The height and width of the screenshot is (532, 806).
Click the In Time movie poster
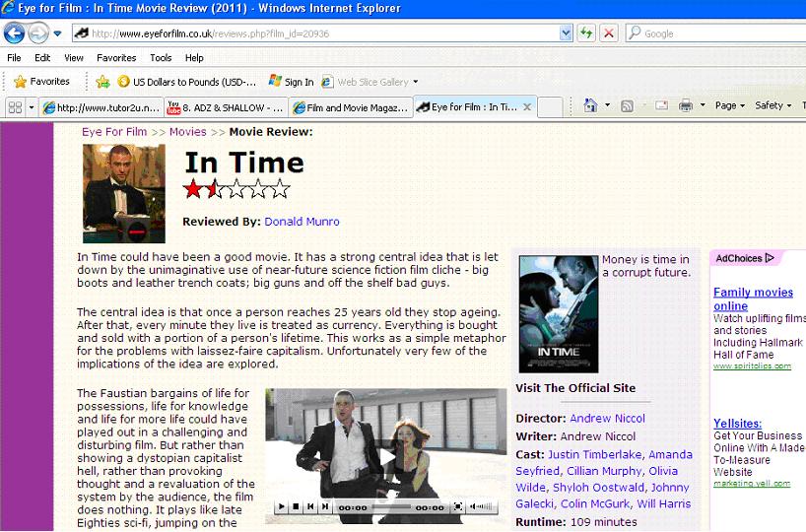(559, 314)
